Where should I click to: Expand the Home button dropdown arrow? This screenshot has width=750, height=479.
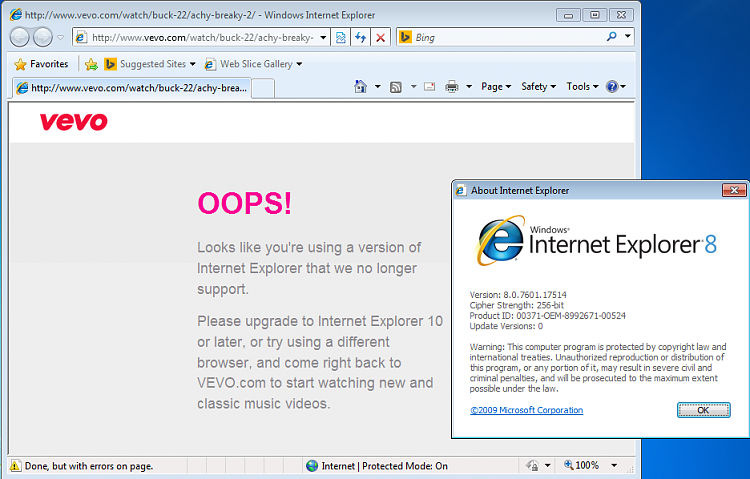point(377,87)
